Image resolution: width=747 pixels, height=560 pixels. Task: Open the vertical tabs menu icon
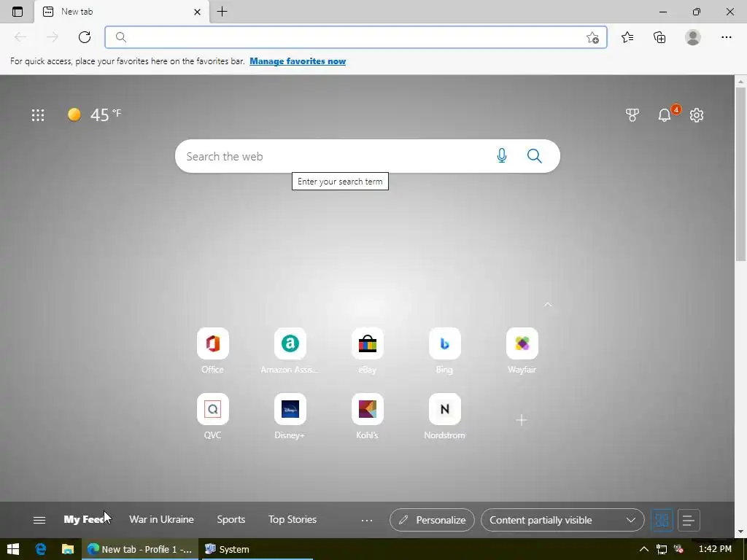pyautogui.click(x=18, y=12)
